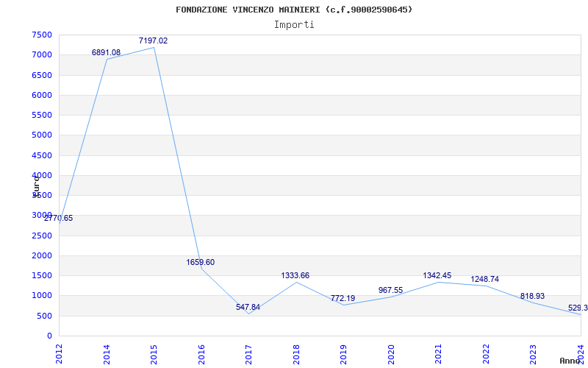Click x-axis year 2020
The width and height of the screenshot is (588, 368).
tap(391, 354)
